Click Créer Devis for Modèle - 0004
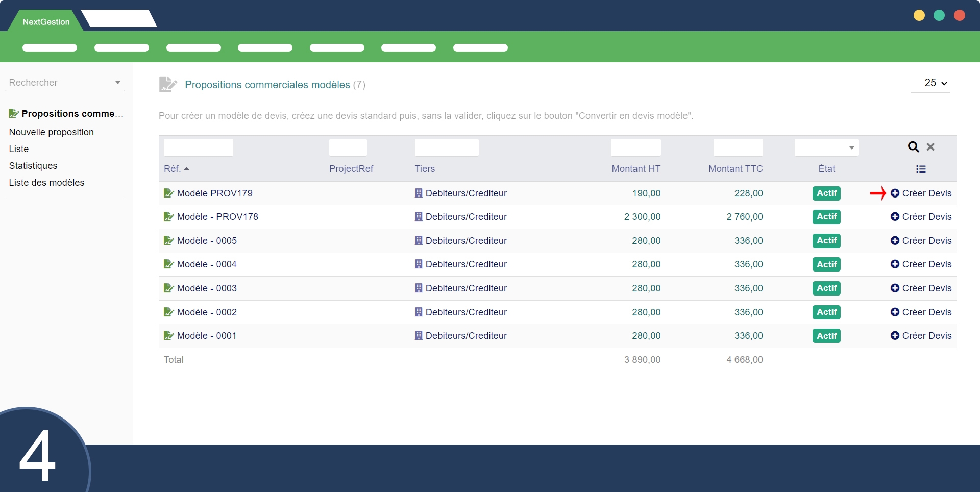980x492 pixels. (926, 264)
